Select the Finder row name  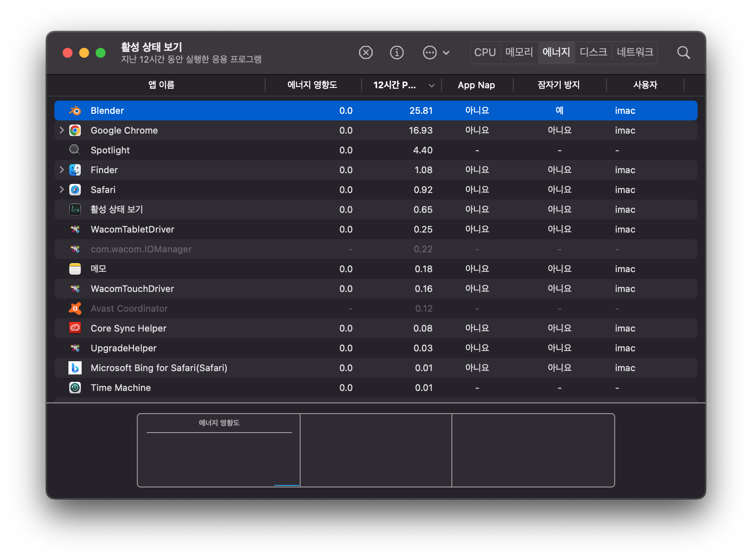104,170
